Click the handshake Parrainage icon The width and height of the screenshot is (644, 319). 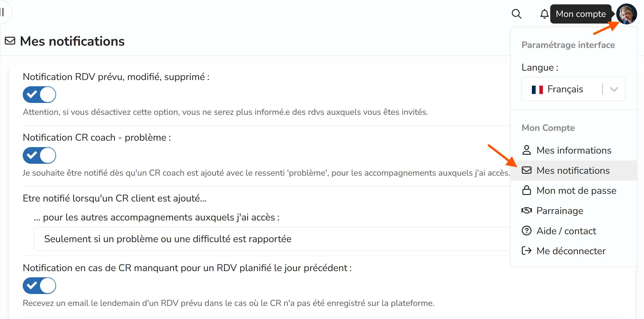(526, 210)
